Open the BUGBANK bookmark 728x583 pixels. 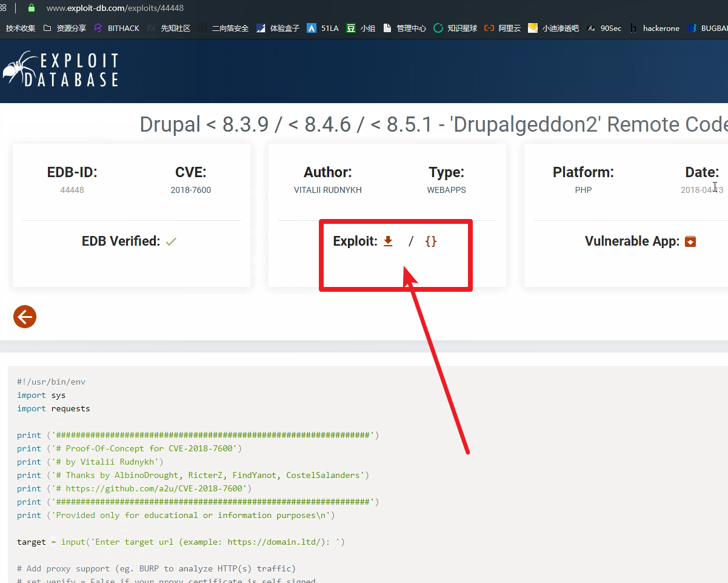(707, 28)
